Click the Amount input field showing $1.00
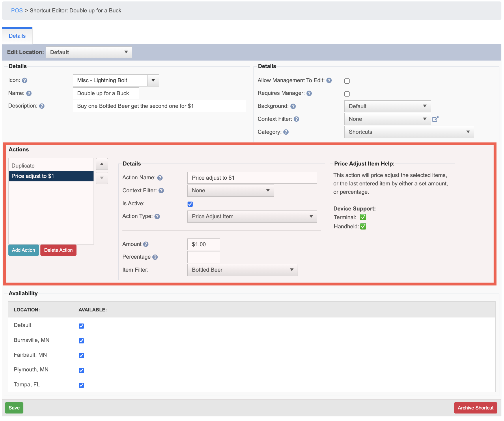The height and width of the screenshot is (421, 504). (x=204, y=245)
